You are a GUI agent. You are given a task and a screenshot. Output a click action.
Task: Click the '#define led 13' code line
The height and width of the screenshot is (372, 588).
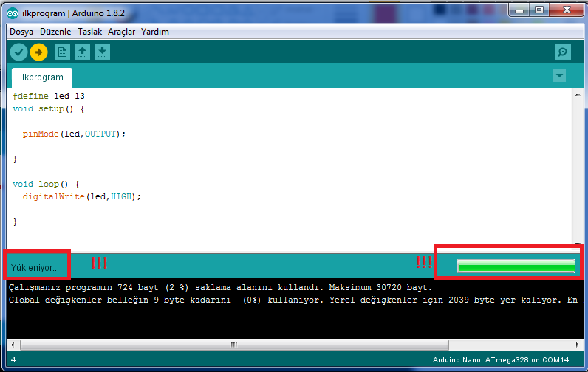[49, 96]
